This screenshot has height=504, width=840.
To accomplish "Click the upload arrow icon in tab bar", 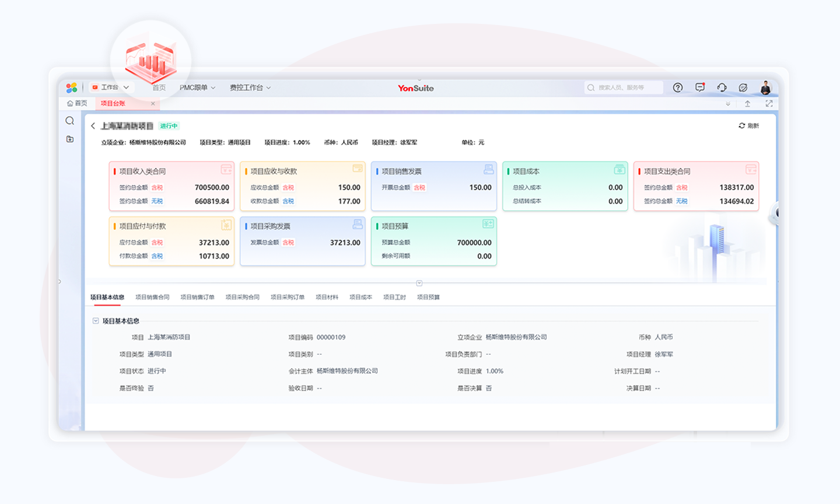I will pyautogui.click(x=747, y=104).
